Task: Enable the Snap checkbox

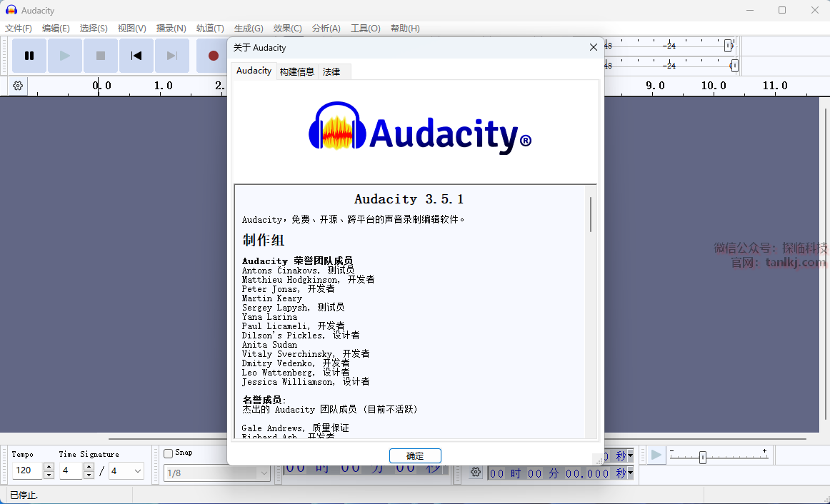Action: [169, 453]
